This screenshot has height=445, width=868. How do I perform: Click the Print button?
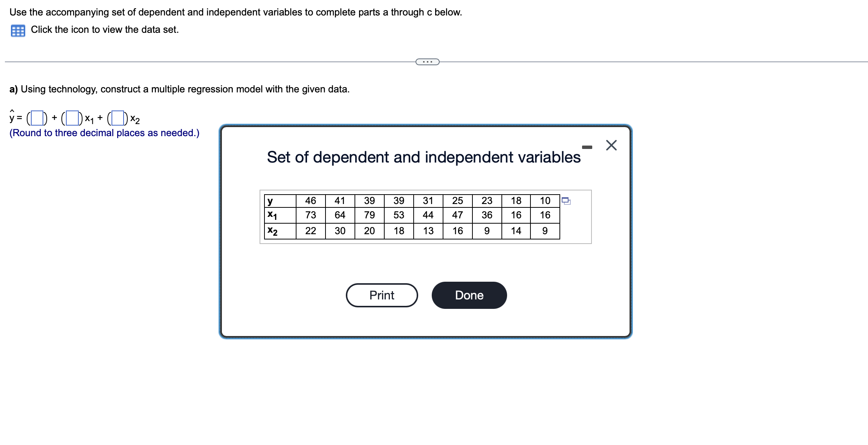point(382,295)
